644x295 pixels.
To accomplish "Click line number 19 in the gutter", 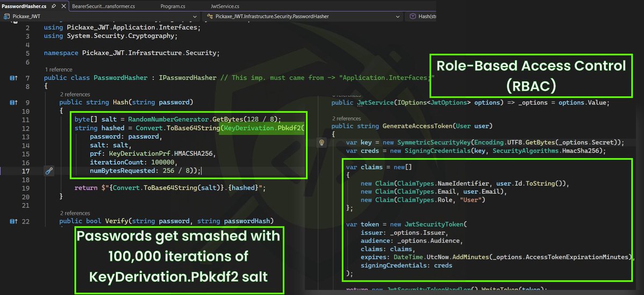I will 26,188.
